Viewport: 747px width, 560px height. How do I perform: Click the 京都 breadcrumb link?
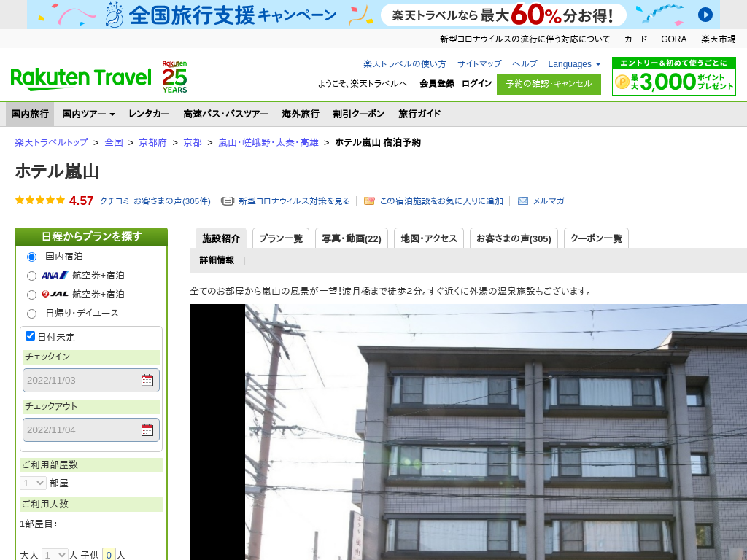tap(193, 142)
